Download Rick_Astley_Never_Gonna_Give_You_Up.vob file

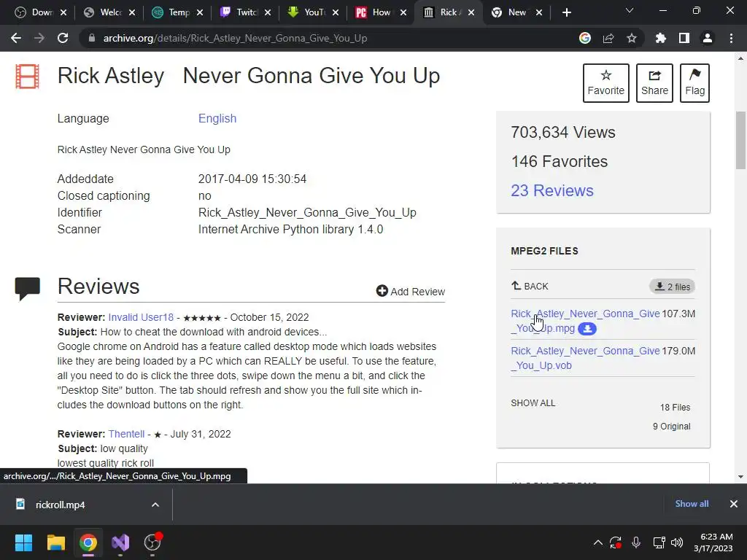coord(585,358)
